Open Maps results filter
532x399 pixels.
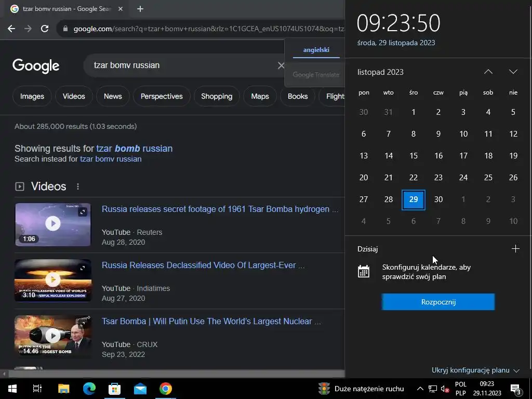260,96
